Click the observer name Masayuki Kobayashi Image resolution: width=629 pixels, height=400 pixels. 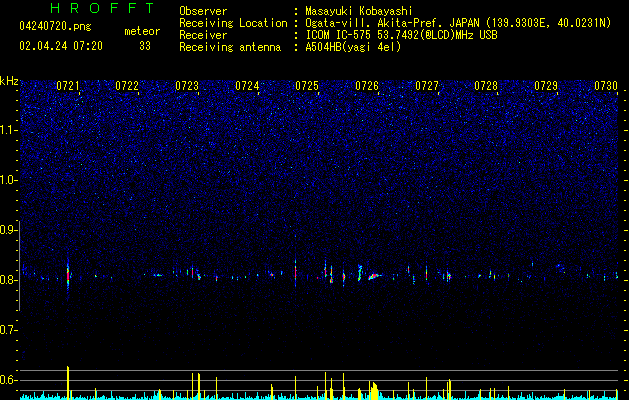click(x=359, y=11)
